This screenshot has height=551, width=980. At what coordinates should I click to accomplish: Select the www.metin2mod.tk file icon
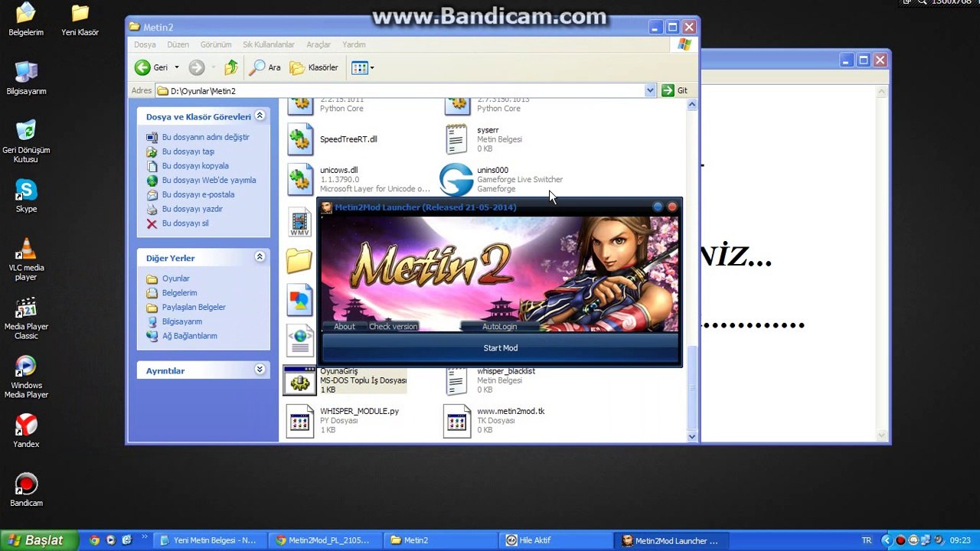coord(456,420)
